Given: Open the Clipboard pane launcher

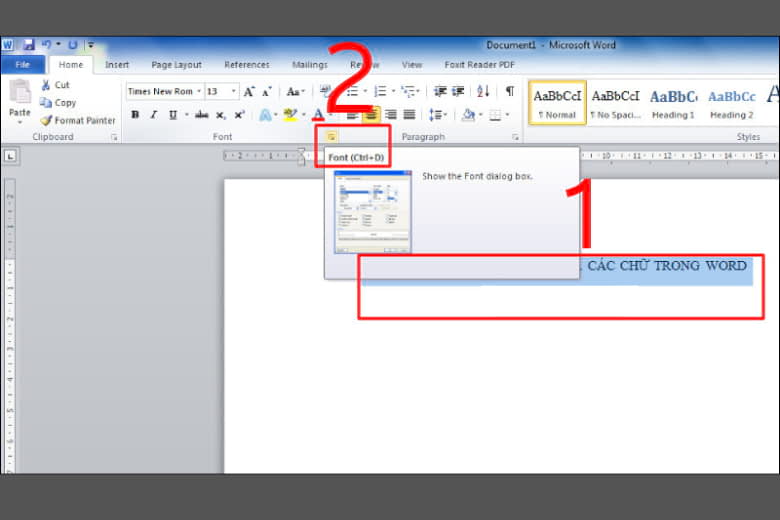Looking at the screenshot, I should (114, 137).
